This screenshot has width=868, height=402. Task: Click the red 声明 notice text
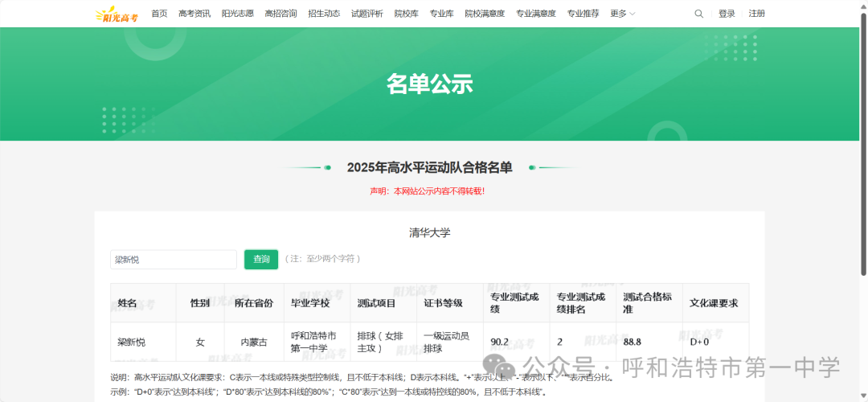coord(428,191)
